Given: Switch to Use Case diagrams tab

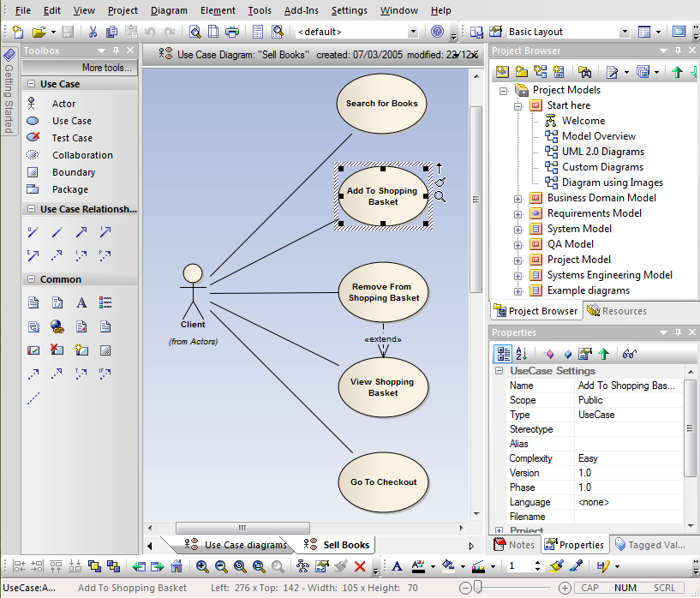Looking at the screenshot, I should [x=236, y=545].
